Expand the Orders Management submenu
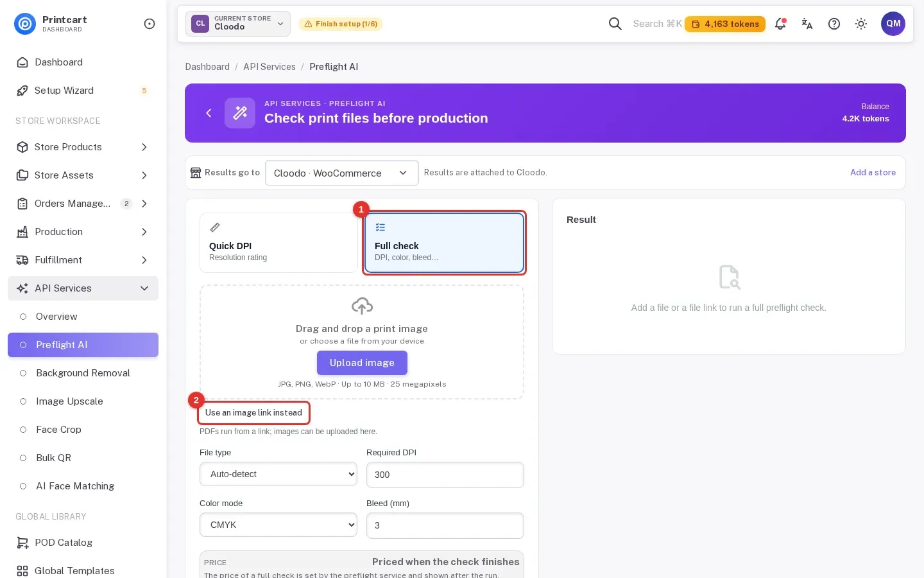The width and height of the screenshot is (924, 578). (144, 204)
